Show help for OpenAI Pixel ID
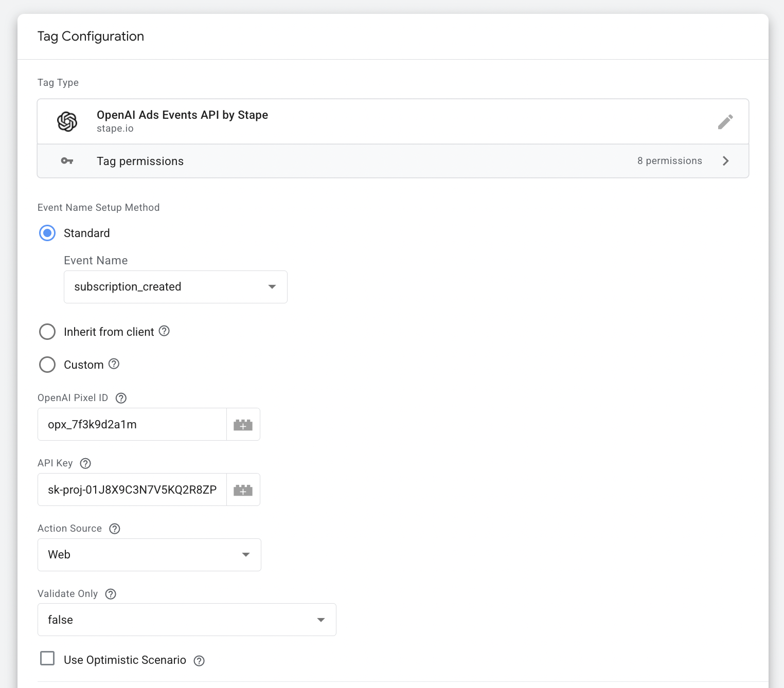Image resolution: width=784 pixels, height=688 pixels. pyautogui.click(x=121, y=398)
